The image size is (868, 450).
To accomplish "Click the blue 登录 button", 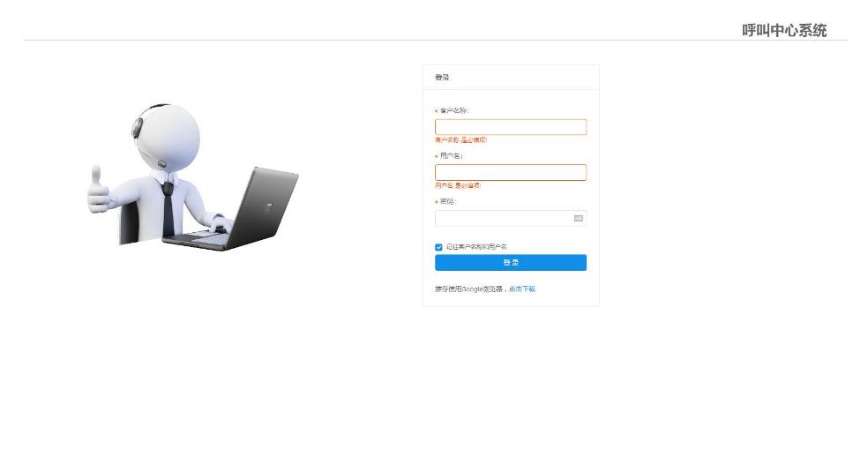I will coord(511,262).
